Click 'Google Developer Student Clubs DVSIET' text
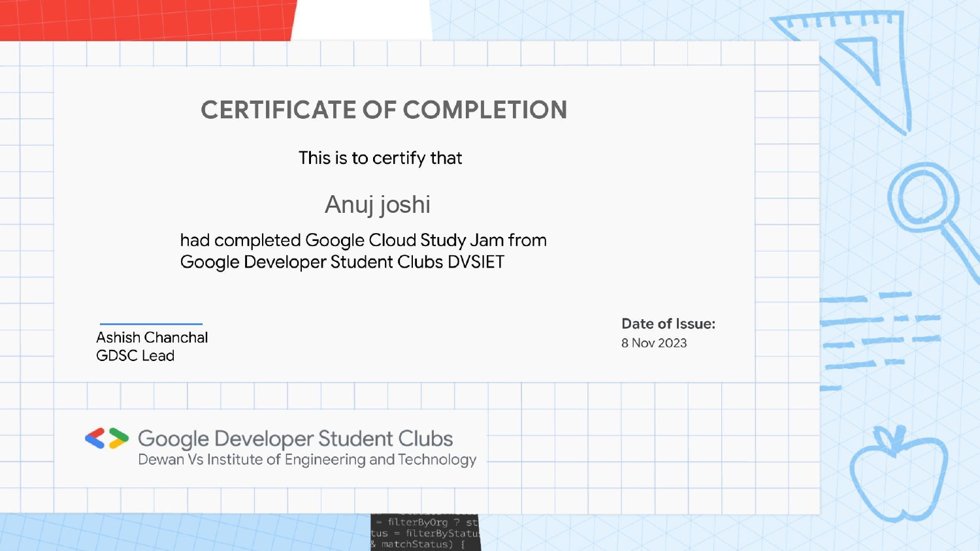 [x=342, y=262]
